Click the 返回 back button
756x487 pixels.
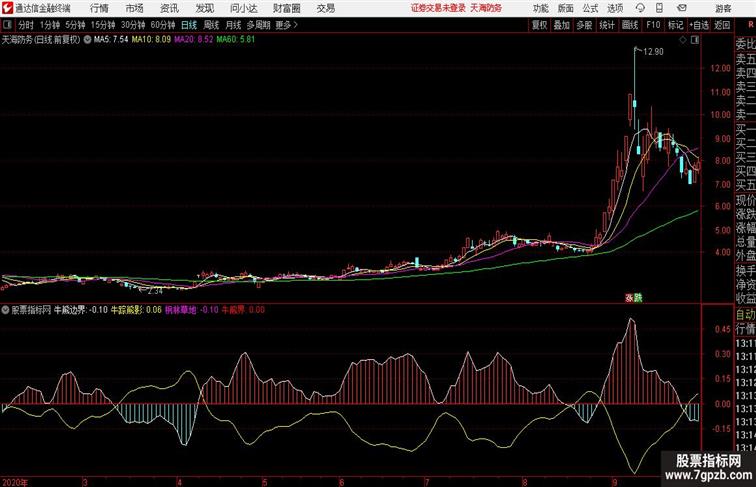point(722,25)
